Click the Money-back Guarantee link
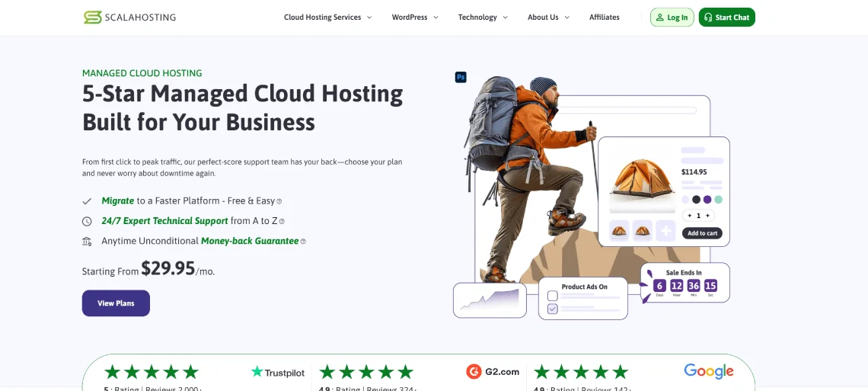The width and height of the screenshot is (868, 391). pos(250,241)
